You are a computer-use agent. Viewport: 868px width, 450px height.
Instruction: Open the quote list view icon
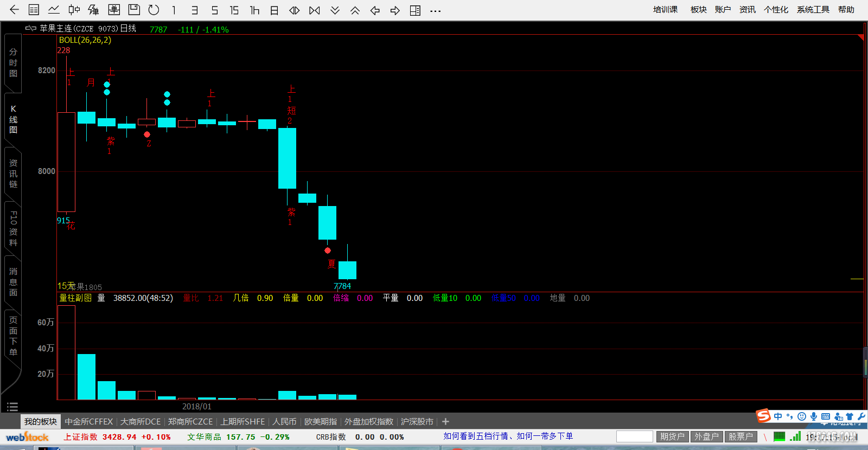[x=34, y=10]
